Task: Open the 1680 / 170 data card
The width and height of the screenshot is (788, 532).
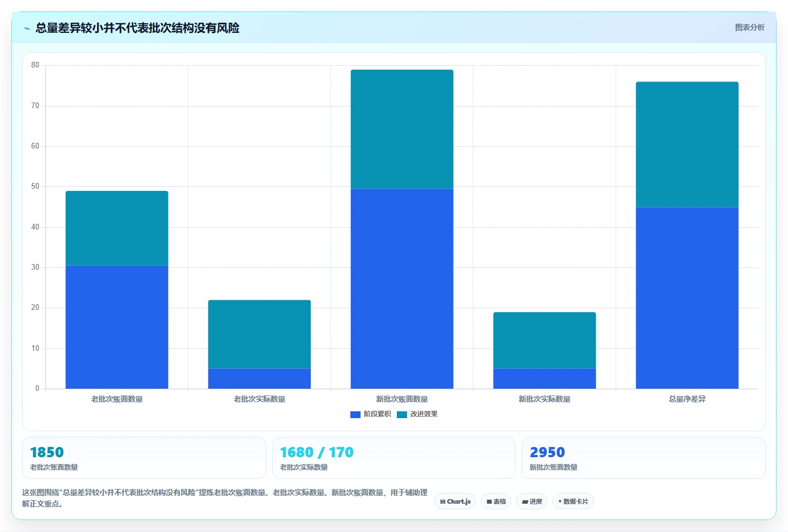Action: 394,458
